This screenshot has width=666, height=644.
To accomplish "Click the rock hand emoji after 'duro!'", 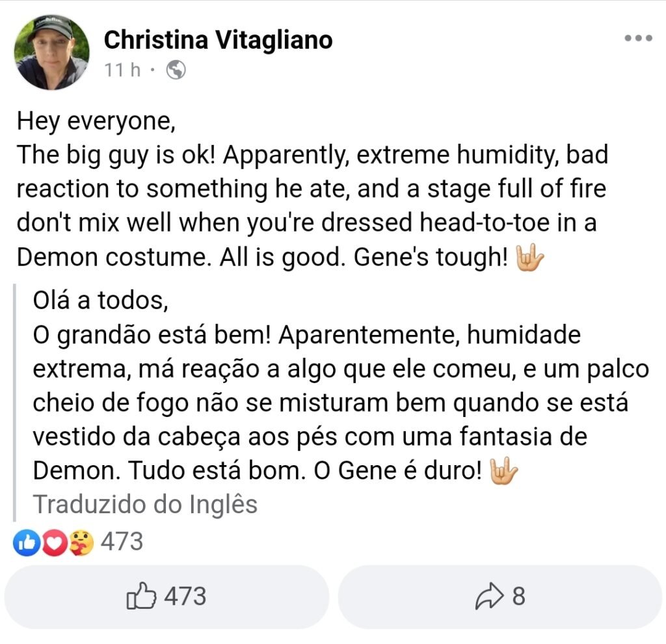I will [x=502, y=471].
